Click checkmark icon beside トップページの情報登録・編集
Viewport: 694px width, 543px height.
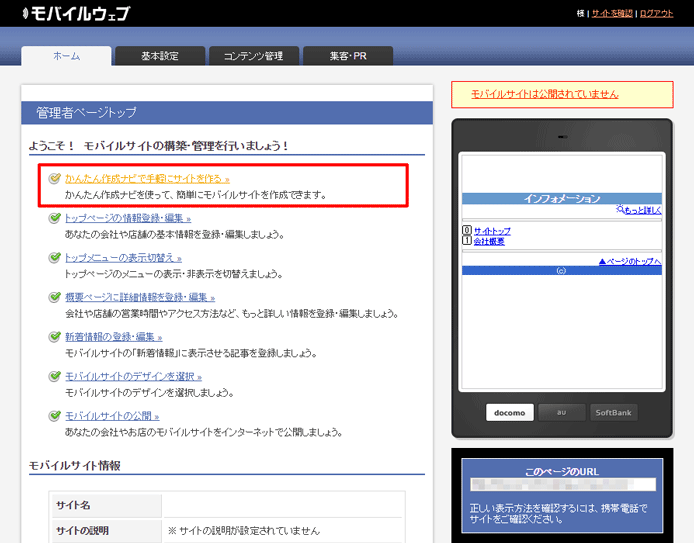pyautogui.click(x=55, y=217)
